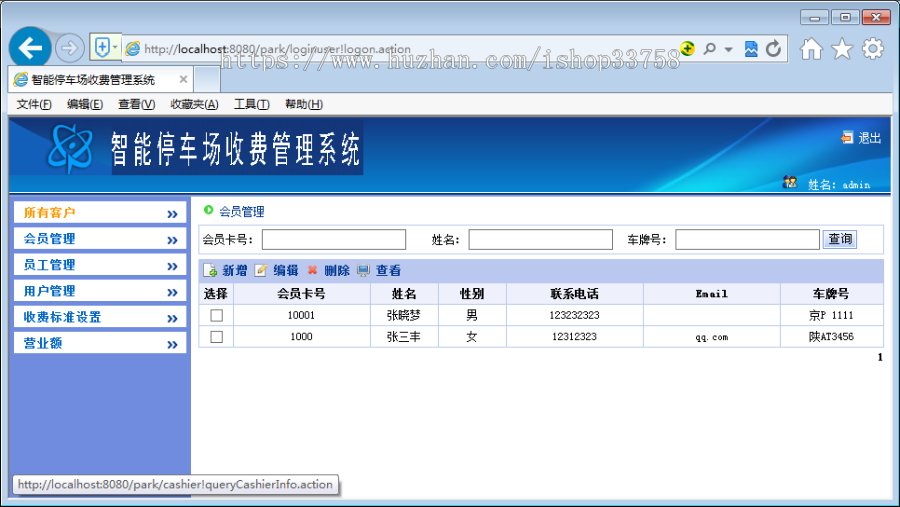Click the browser Forward arrow button
Viewport: 900px width, 507px height.
click(69, 48)
